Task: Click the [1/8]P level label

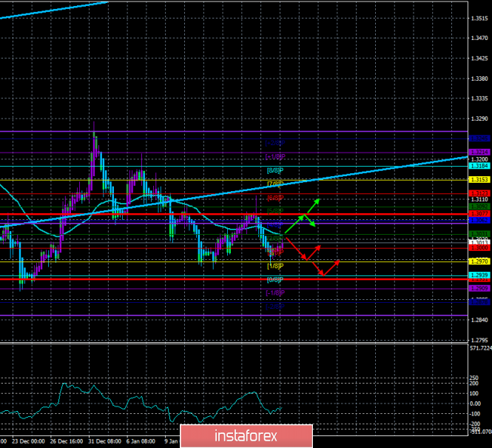Action: click(275, 266)
